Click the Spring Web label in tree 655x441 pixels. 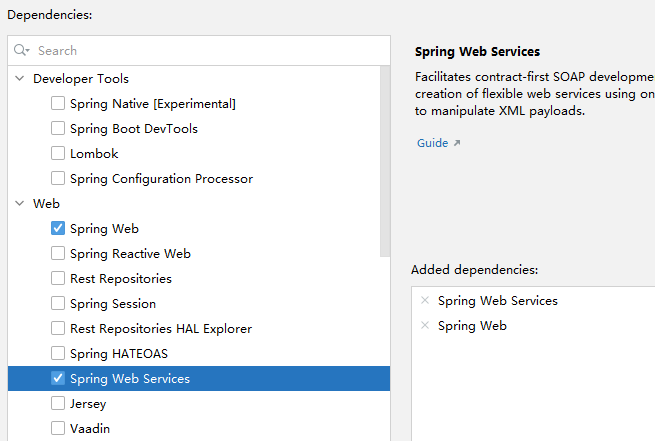(104, 229)
